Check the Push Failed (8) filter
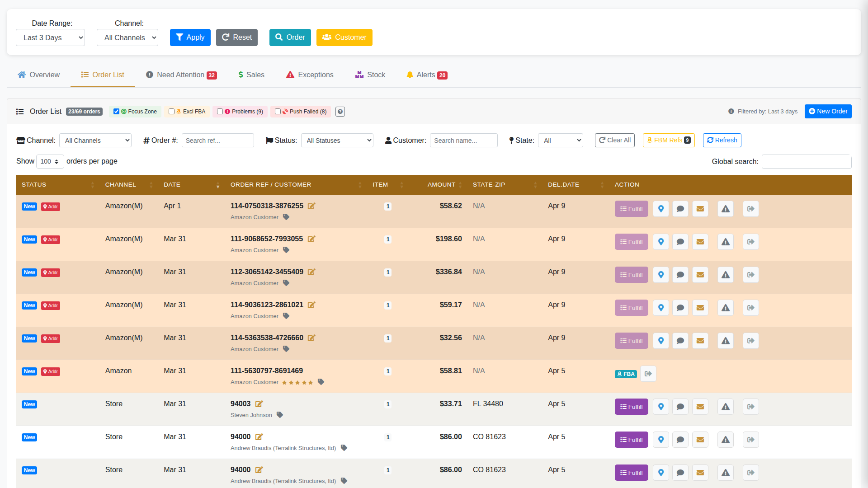Screen dimensions: 868x488 (x=278, y=111)
